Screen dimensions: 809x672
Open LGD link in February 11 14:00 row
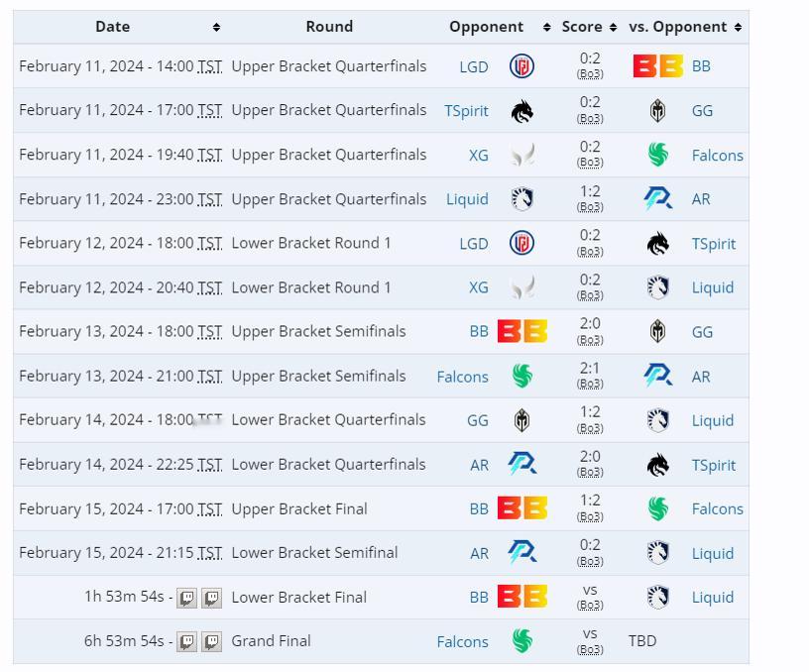click(474, 67)
